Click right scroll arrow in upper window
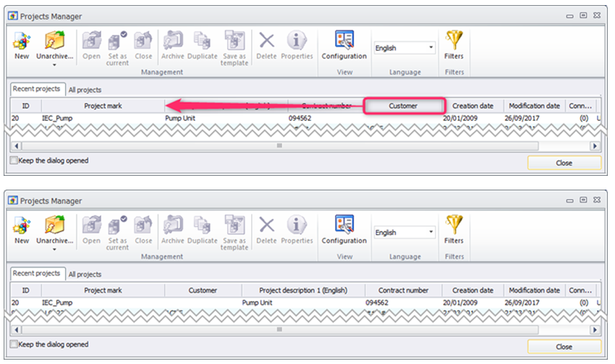This screenshot has width=615, height=364. [x=595, y=146]
